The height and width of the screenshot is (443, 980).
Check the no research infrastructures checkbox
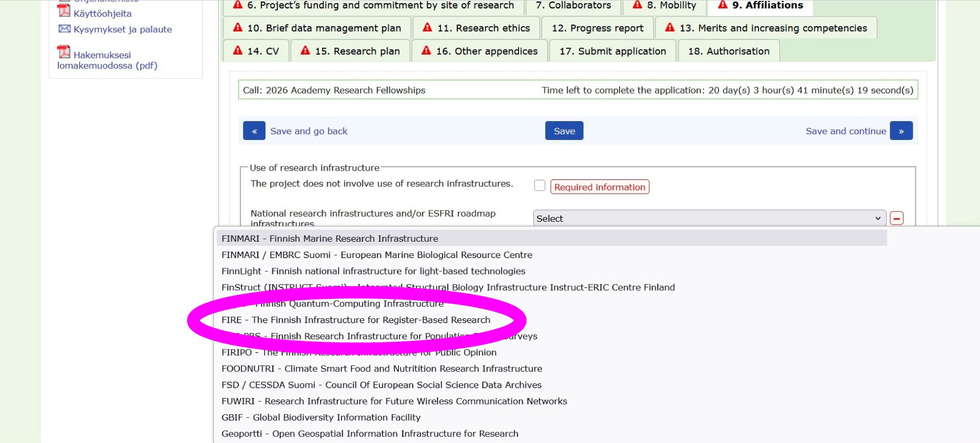point(540,185)
